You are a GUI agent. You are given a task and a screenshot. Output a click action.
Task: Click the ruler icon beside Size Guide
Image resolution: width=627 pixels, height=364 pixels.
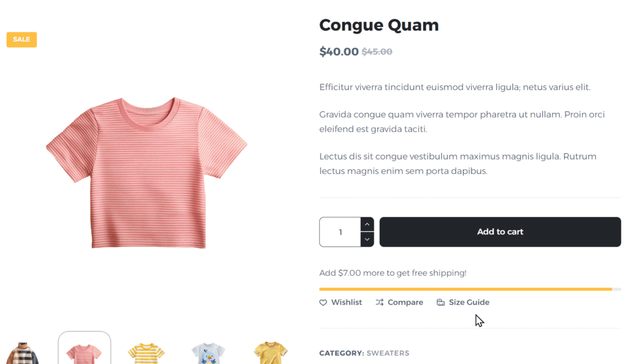(440, 302)
